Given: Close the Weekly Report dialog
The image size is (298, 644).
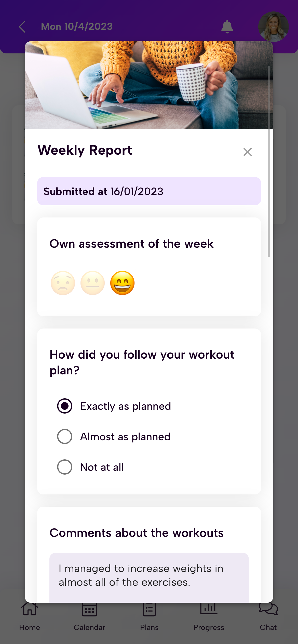Looking at the screenshot, I should [248, 152].
